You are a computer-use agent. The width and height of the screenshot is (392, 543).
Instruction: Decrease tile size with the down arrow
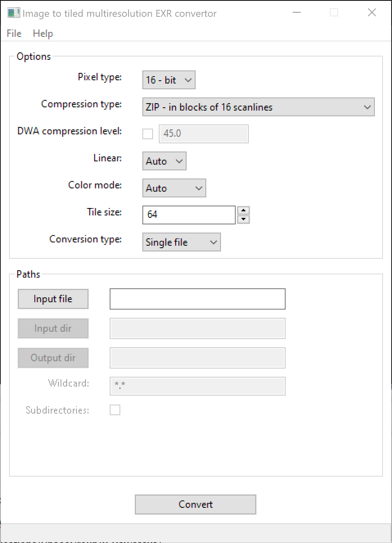(243, 219)
